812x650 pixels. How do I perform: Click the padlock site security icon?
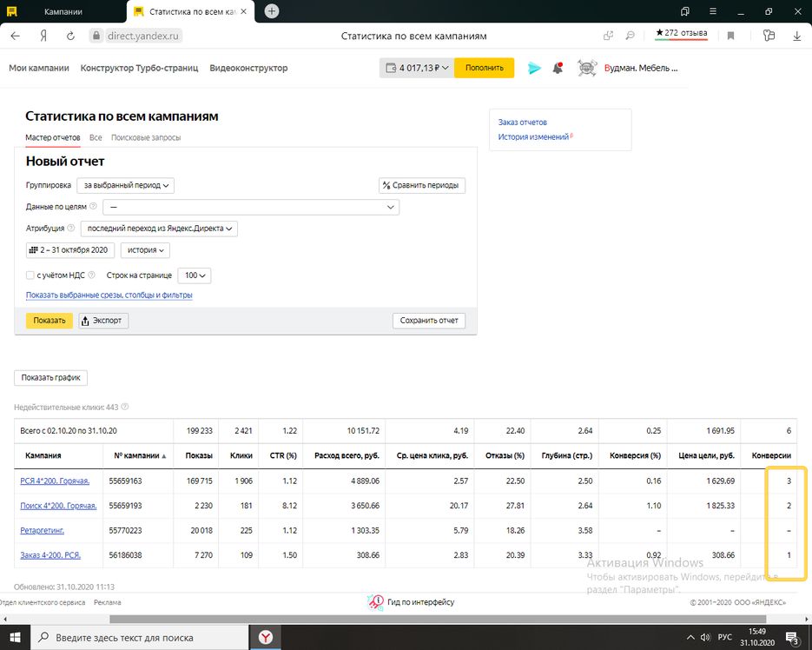pyautogui.click(x=96, y=36)
